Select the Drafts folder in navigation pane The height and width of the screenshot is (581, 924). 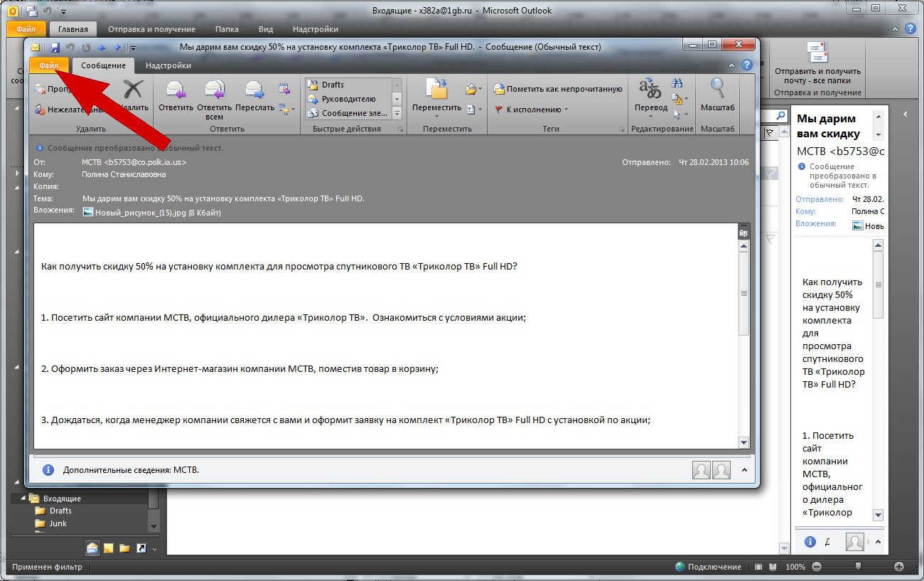pos(60,511)
